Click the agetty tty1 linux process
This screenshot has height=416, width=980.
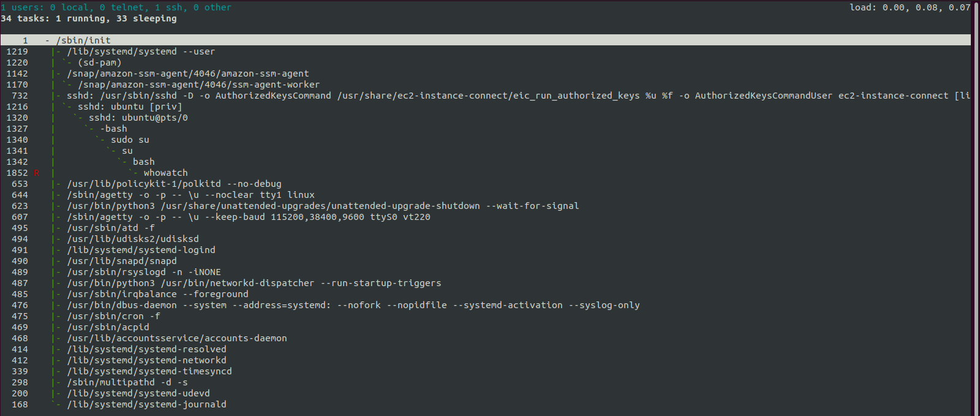[190, 195]
